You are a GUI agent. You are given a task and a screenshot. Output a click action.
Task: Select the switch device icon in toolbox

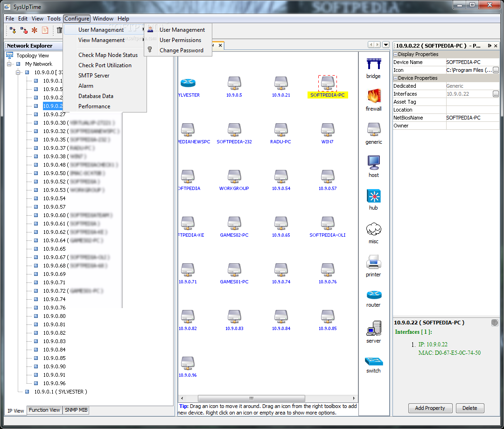coord(374,361)
